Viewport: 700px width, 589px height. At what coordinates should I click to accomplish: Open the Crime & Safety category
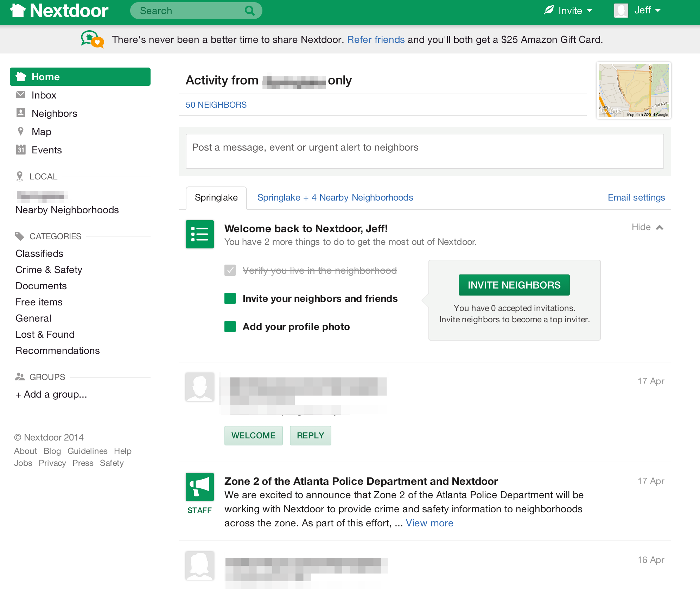pos(49,270)
